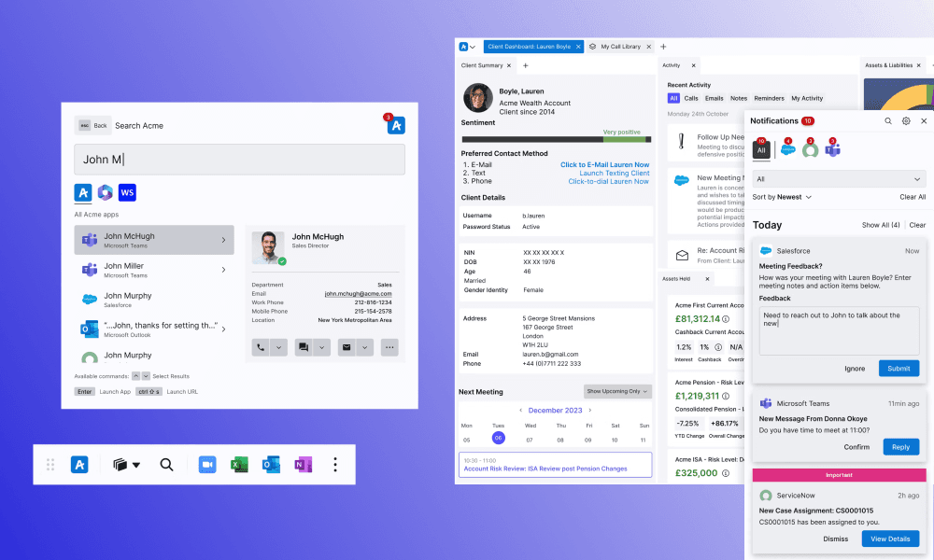Select the All filter in Recent Activity

pyautogui.click(x=673, y=98)
